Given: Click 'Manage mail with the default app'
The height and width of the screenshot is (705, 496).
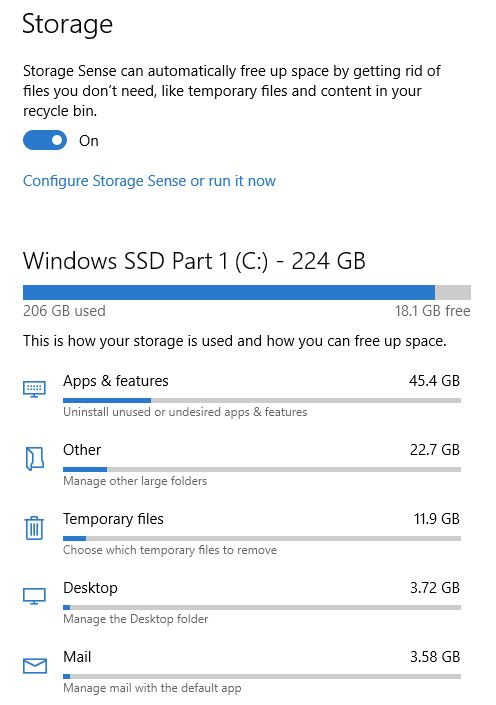Looking at the screenshot, I should pos(152,688).
